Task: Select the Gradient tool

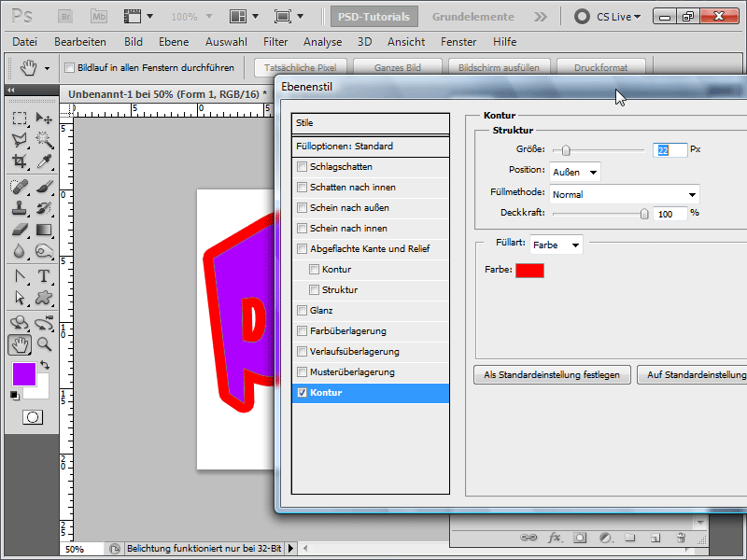Action: 44,230
